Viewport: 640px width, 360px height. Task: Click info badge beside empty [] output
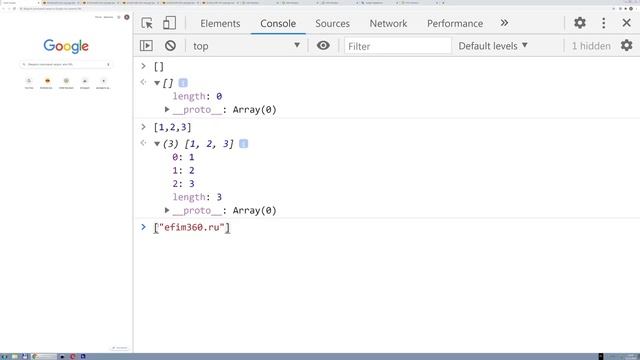[x=183, y=83]
